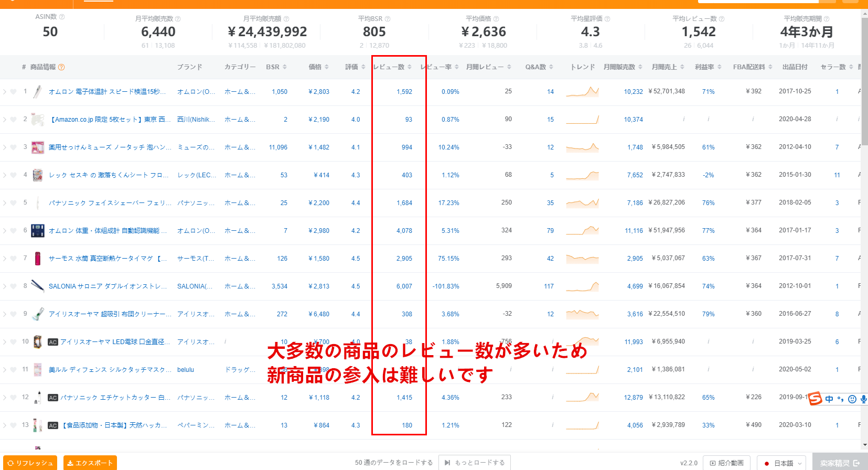Open the 日本語 language dropdown

781,463
